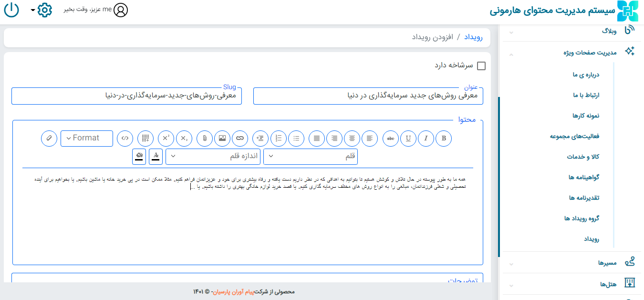Pick text highlight background color
Viewport: 644px width, 300px height.
point(139,156)
